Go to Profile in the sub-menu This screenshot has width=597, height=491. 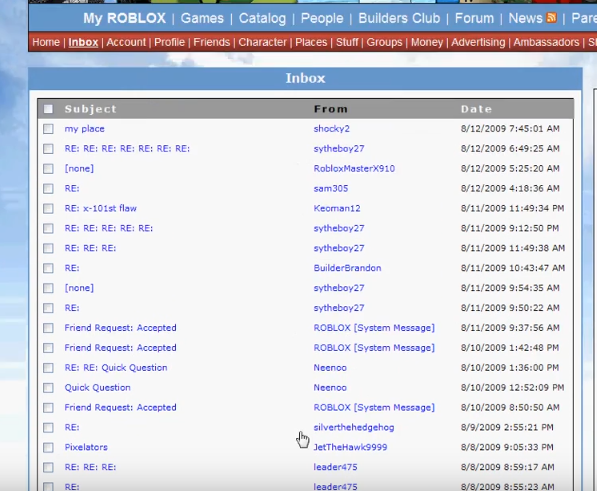(x=169, y=42)
